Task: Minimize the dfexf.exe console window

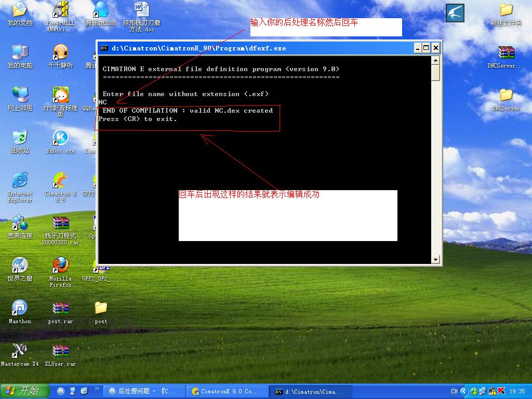Action: (x=418, y=48)
